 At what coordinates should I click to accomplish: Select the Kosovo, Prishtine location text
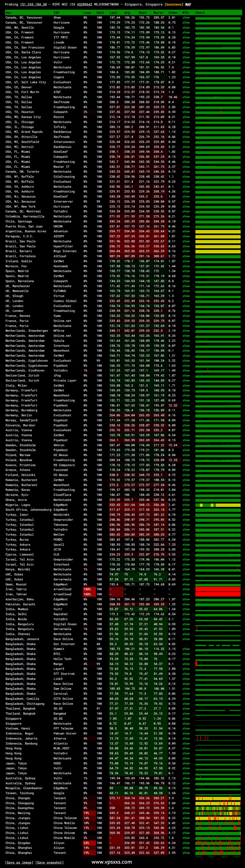tap(21, 465)
